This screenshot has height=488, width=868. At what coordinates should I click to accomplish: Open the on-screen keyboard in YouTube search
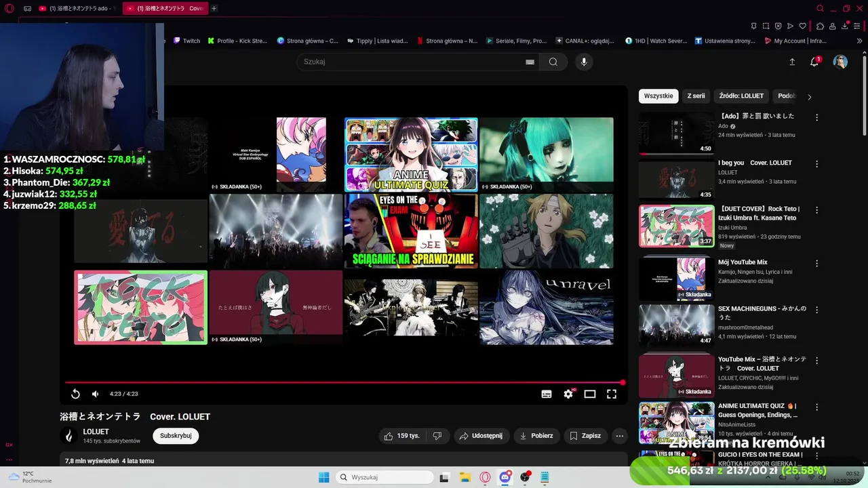point(530,62)
